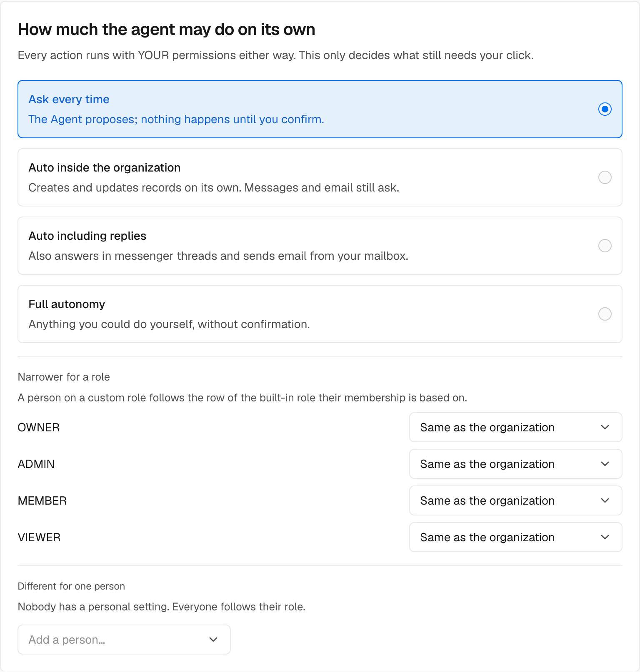
Task: Click the sentence starting "Every action runs with YOUR permissions"
Action: (276, 55)
